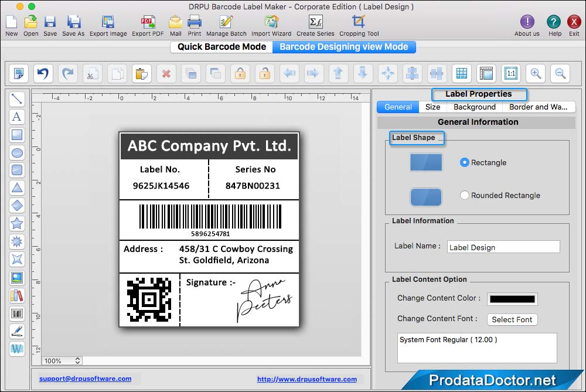The height and width of the screenshot is (392, 586).
Task: Click the Label Name input field
Action: (x=503, y=247)
